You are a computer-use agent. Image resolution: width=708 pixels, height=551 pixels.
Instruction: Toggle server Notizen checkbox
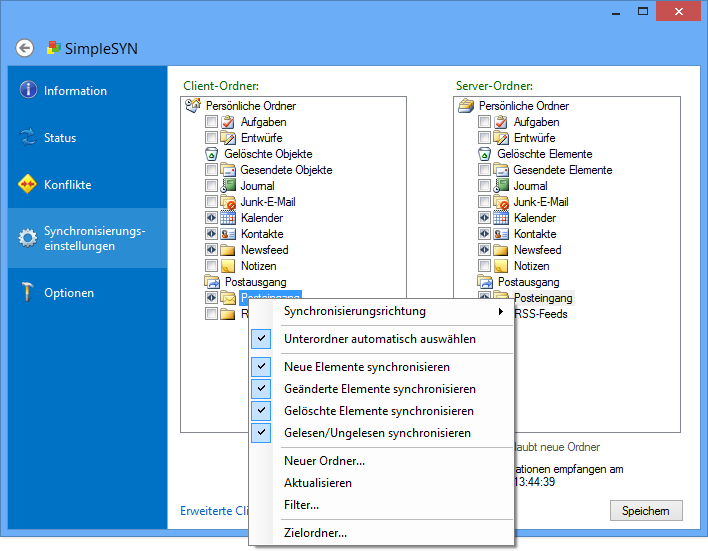point(484,266)
